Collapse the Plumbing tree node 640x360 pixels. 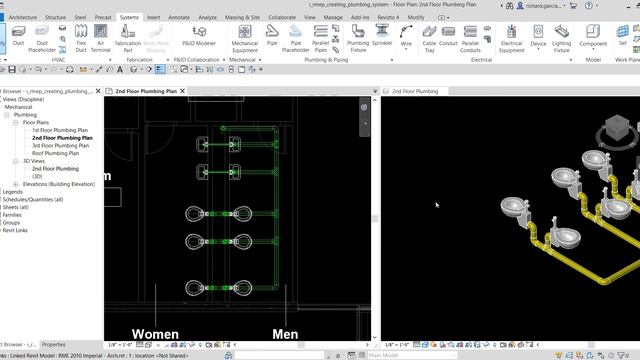7,115
